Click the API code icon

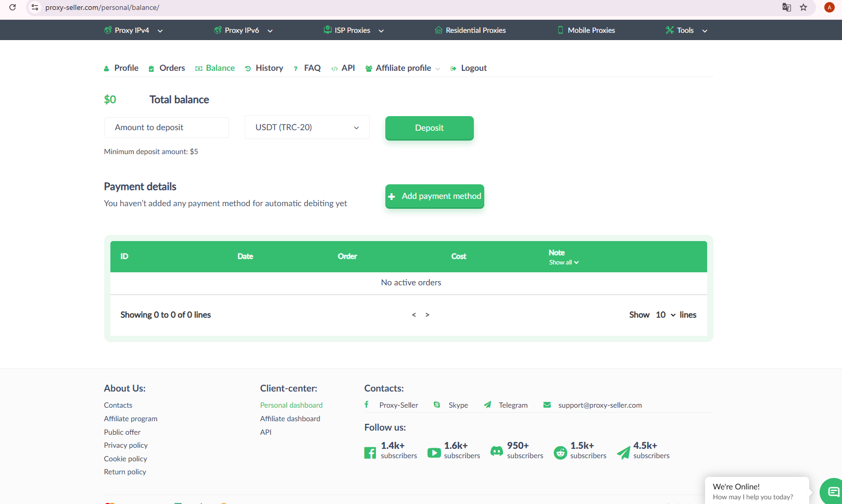pos(334,69)
